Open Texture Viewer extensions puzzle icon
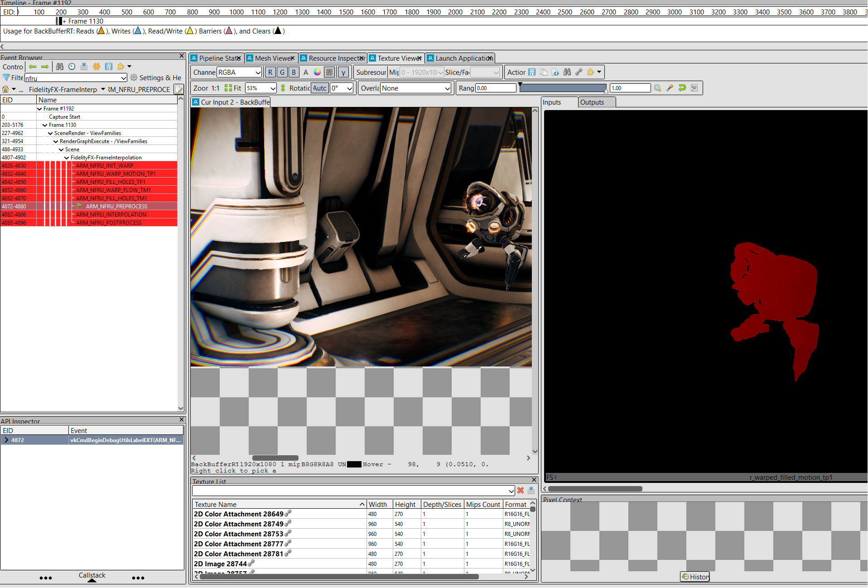 (591, 72)
